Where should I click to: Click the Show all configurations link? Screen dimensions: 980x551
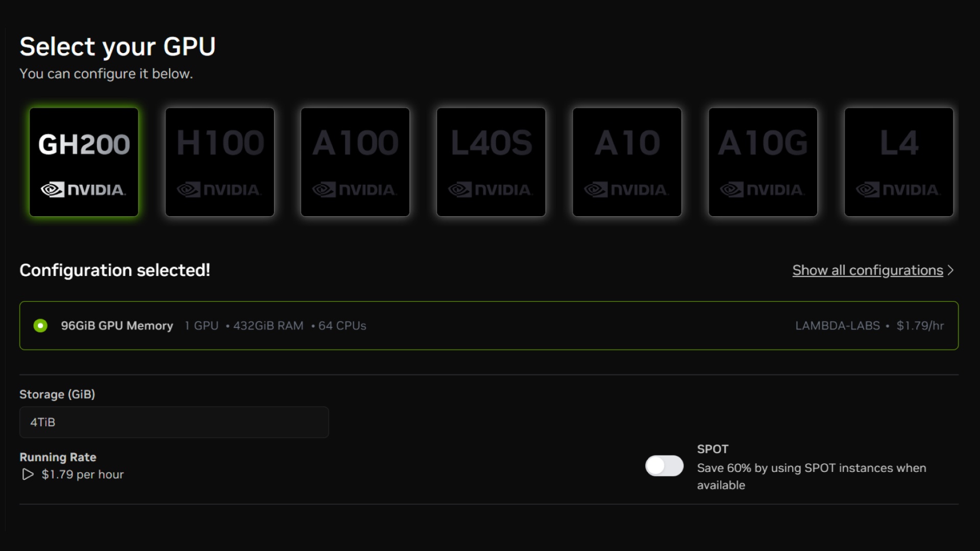867,270
